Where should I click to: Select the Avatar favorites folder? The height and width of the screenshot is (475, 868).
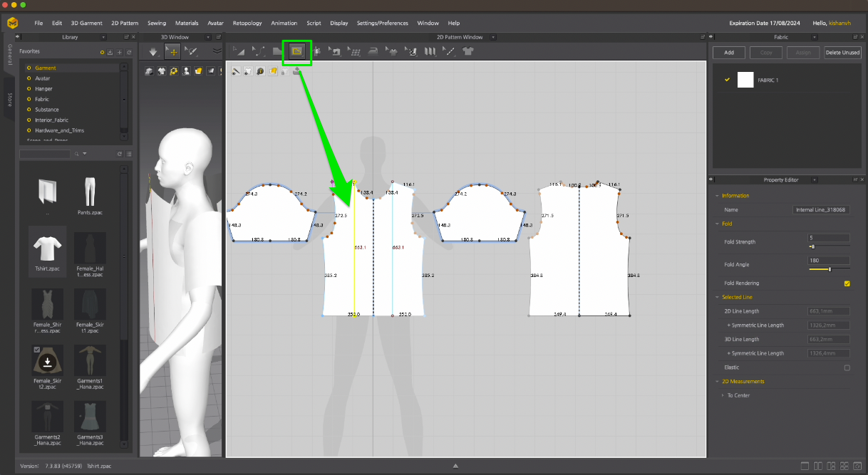[43, 78]
